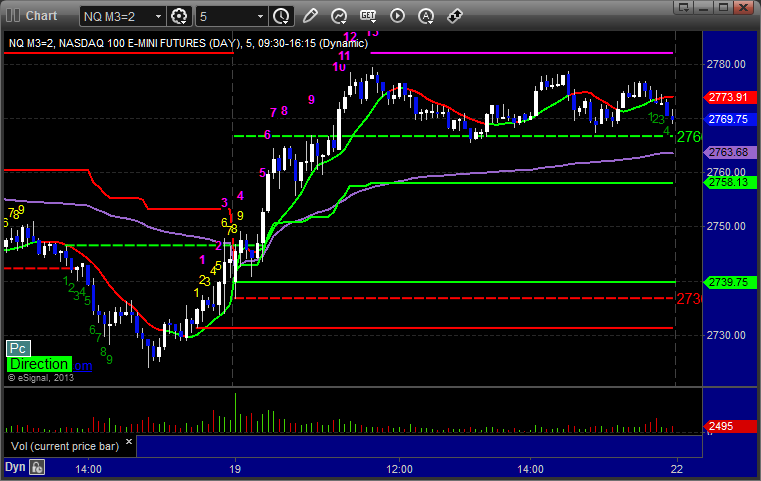761x481 pixels.
Task: Click the link windows arrows icon
Action: coord(455,16)
